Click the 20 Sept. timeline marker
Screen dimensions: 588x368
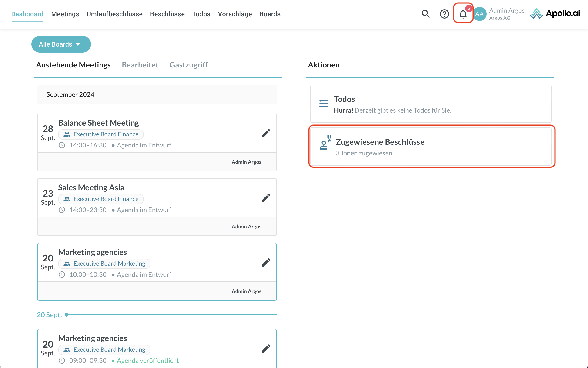[67, 315]
